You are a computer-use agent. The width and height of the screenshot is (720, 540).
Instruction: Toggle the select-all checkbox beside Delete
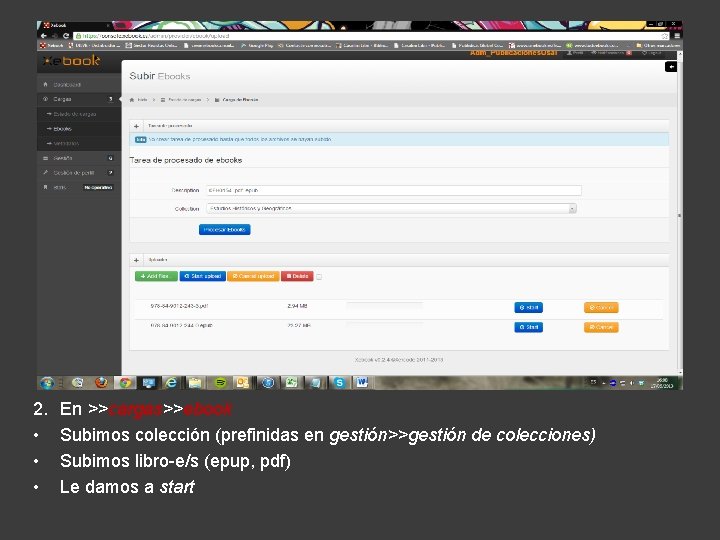(x=319, y=277)
